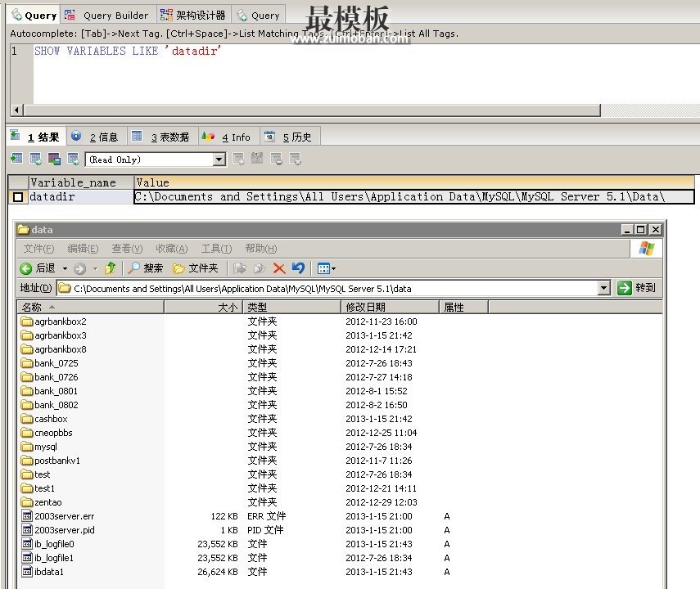Image resolution: width=700 pixels, height=589 pixels.
Task: Open the 工具(T) tools menu
Action: [x=216, y=249]
